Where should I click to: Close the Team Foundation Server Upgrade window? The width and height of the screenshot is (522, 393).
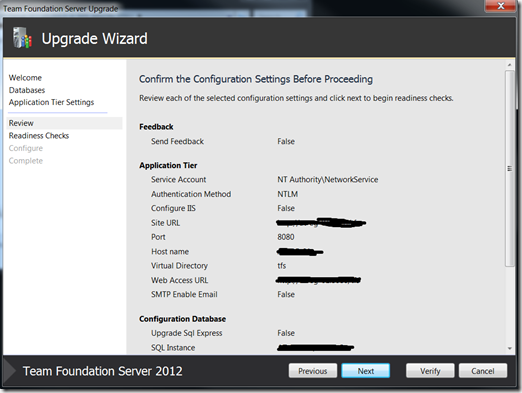(500, 6)
